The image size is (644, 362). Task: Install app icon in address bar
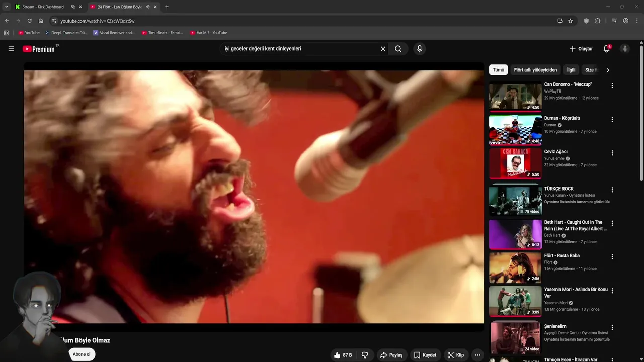click(x=560, y=21)
